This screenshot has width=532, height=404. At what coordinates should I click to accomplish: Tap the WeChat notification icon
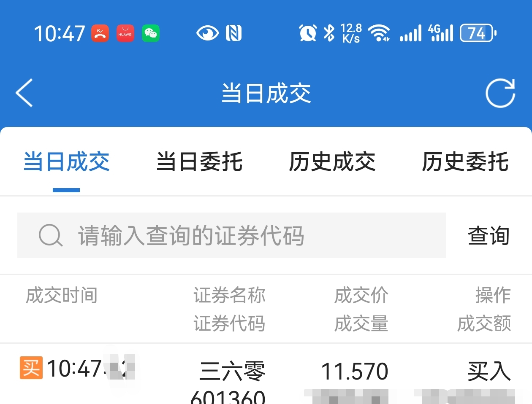pyautogui.click(x=151, y=33)
